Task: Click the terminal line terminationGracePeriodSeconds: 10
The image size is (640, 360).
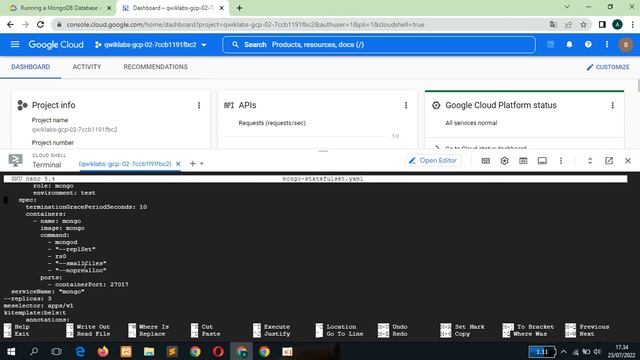Action: (x=86, y=207)
